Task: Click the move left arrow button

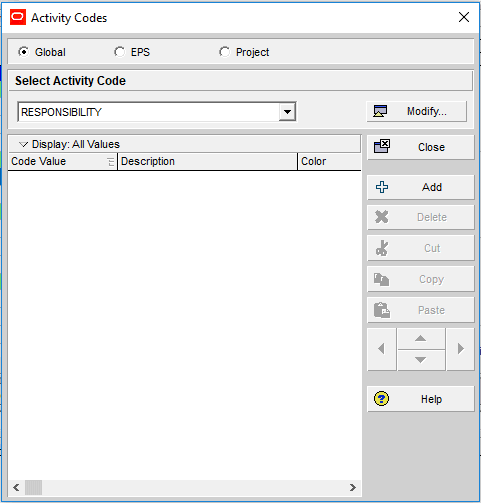Action: [x=382, y=349]
